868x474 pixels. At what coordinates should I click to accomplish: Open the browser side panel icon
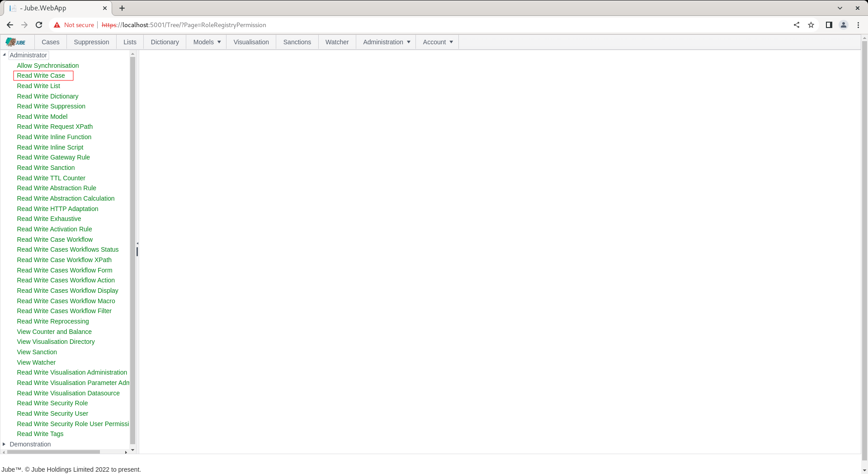point(829,25)
